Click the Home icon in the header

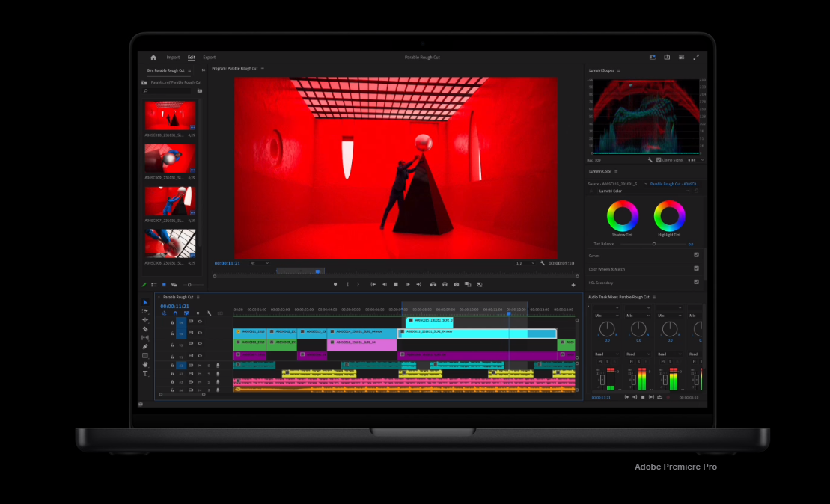point(153,57)
